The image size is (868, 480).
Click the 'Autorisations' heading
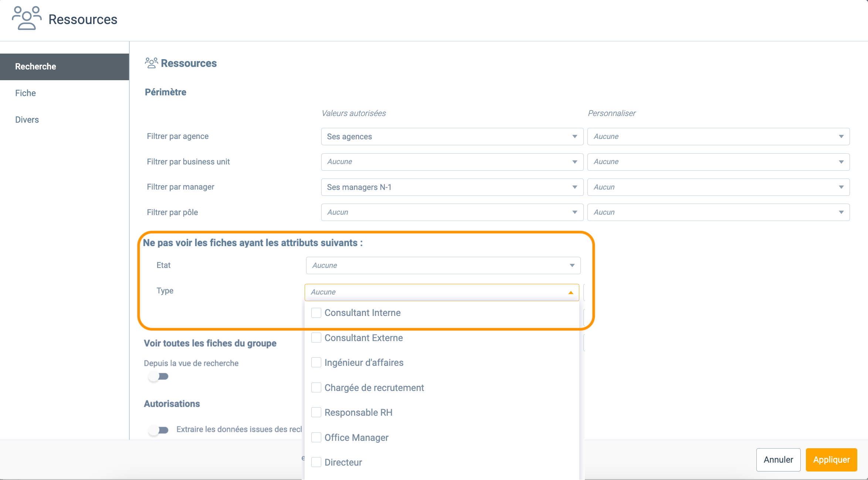coord(172,404)
